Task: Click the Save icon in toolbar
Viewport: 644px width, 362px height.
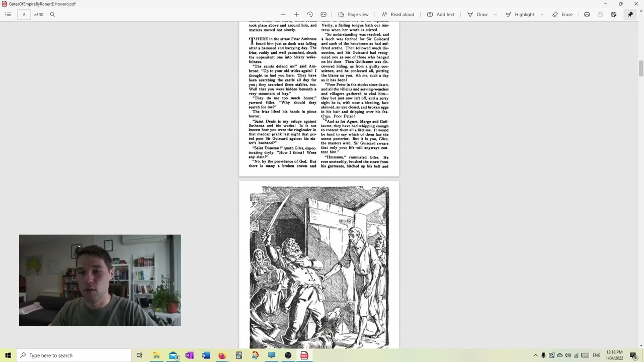Action: 600,14
